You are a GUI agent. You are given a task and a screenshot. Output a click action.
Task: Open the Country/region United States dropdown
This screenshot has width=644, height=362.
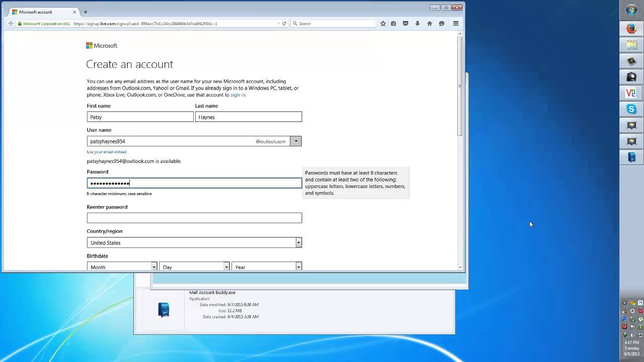(194, 242)
